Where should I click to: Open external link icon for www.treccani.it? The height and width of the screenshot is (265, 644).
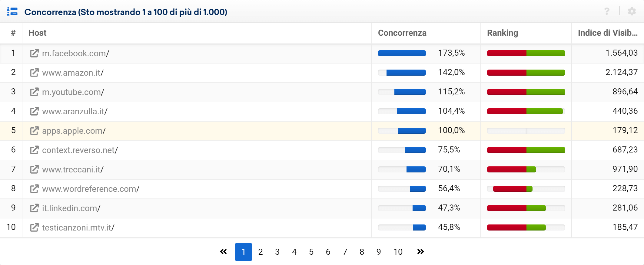click(x=34, y=169)
